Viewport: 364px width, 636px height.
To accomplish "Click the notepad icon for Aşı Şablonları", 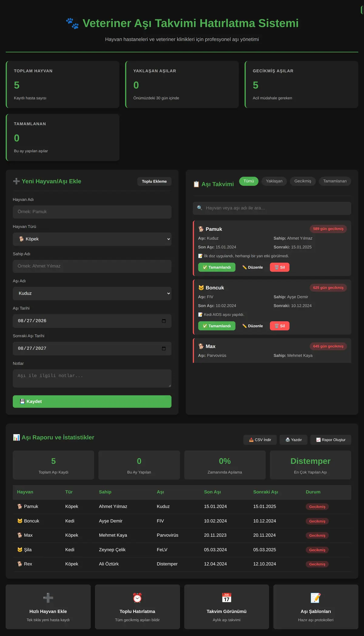I will pos(316,598).
